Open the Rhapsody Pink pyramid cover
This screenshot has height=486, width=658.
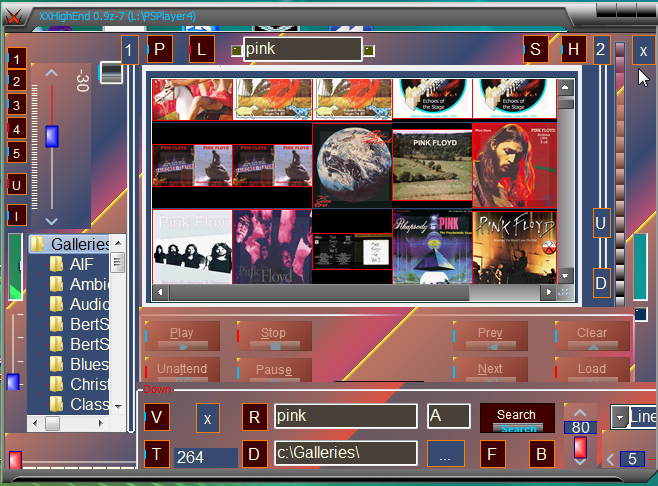432,248
